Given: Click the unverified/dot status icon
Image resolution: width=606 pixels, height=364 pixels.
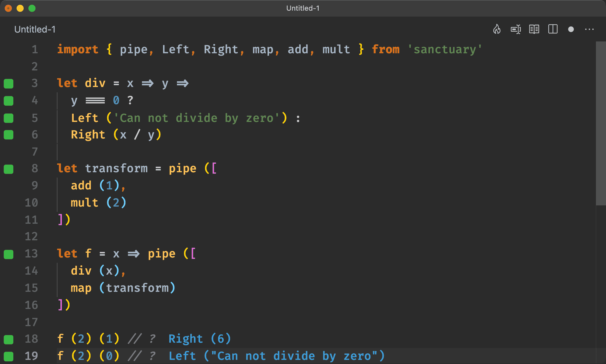Looking at the screenshot, I should (571, 29).
